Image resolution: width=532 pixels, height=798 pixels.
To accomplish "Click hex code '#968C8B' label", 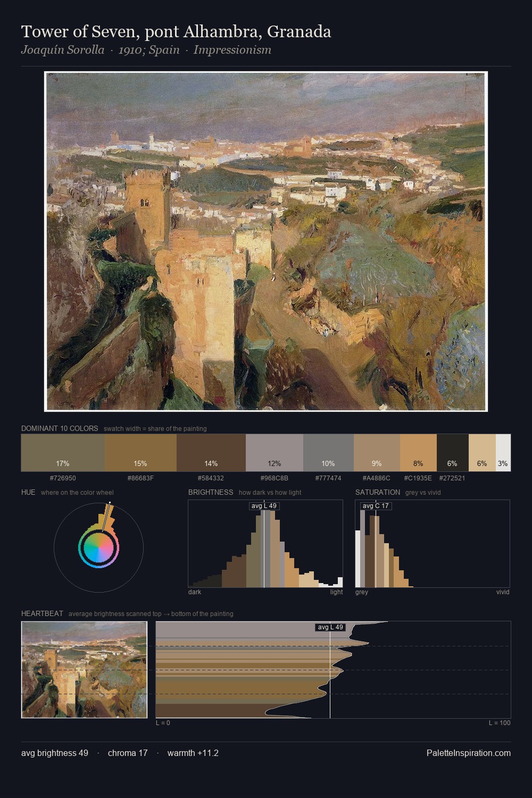I will click(x=275, y=478).
